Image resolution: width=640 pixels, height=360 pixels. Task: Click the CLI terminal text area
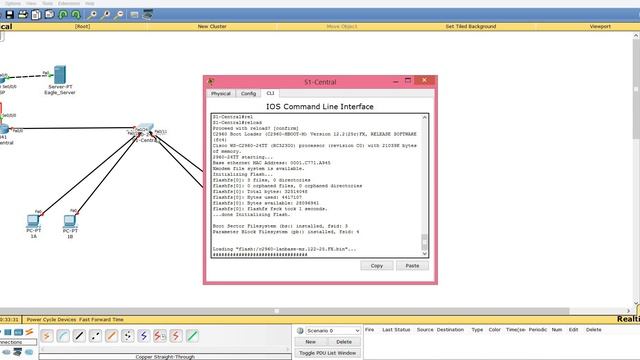(316, 186)
